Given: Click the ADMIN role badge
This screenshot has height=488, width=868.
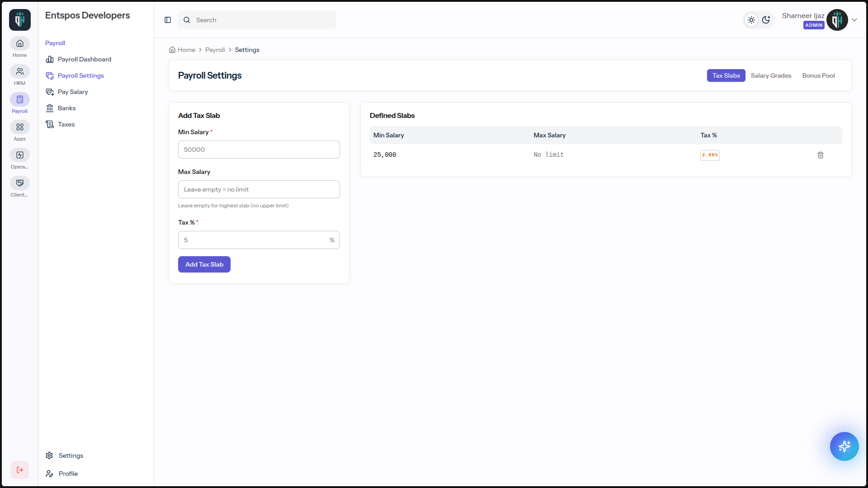Looking at the screenshot, I should pyautogui.click(x=814, y=25).
